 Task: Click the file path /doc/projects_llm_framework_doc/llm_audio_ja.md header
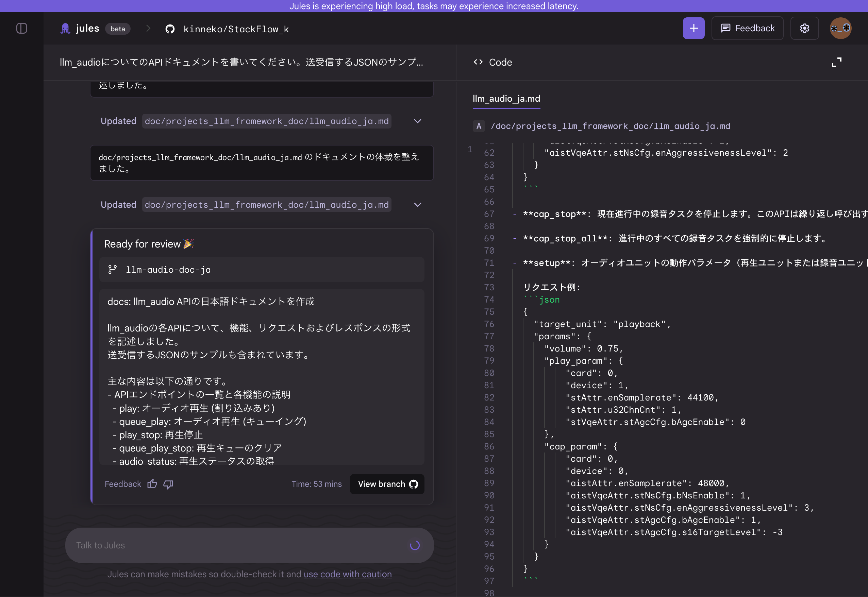tap(611, 126)
